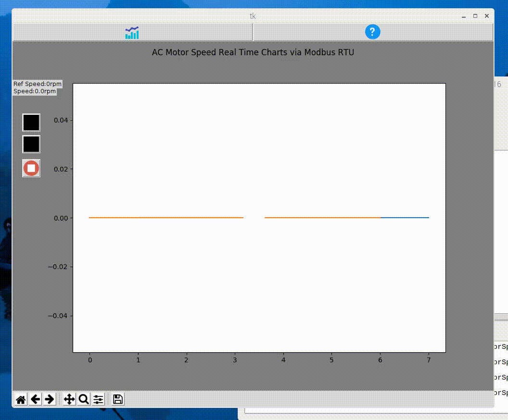Select the tk window title bar
The height and width of the screenshot is (420, 508).
pyautogui.click(x=253, y=16)
